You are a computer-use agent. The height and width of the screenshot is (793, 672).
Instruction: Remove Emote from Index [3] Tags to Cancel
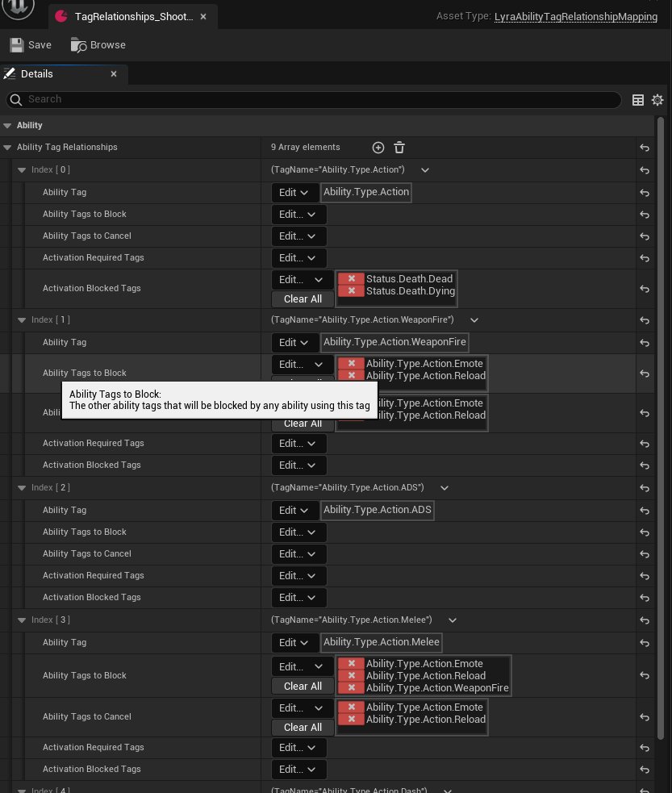click(x=351, y=707)
